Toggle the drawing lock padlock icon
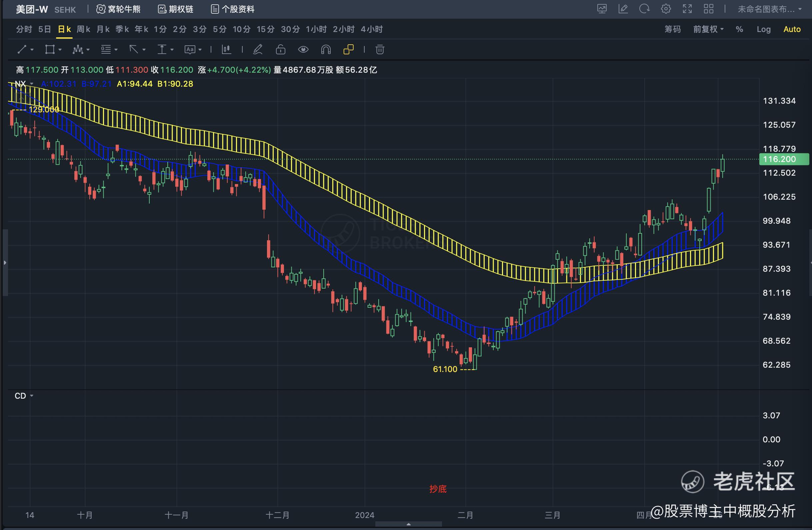The width and height of the screenshot is (812, 530). point(280,49)
